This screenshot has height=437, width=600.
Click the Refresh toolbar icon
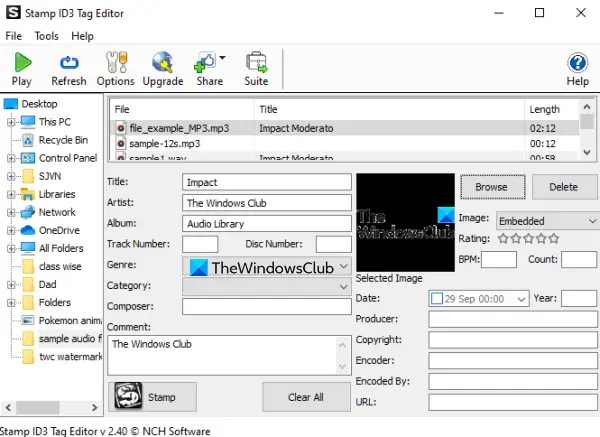click(x=69, y=62)
